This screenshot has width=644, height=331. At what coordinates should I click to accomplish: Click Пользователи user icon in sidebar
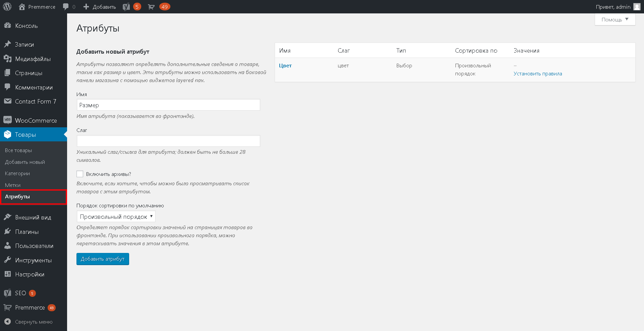(x=7, y=246)
